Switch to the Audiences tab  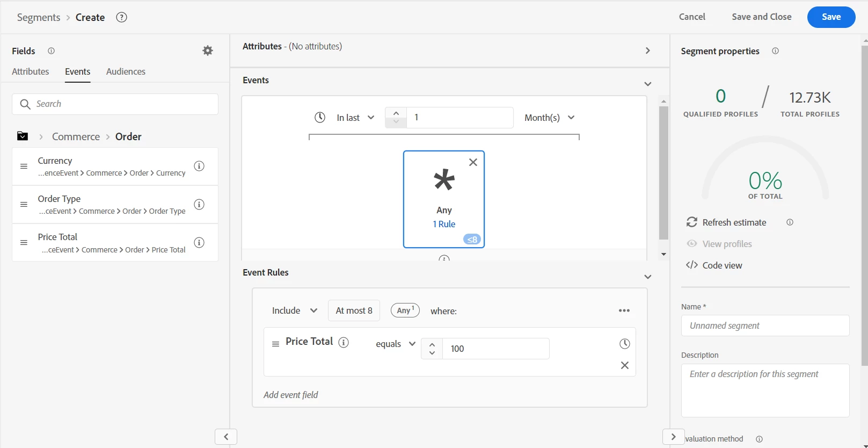click(126, 71)
